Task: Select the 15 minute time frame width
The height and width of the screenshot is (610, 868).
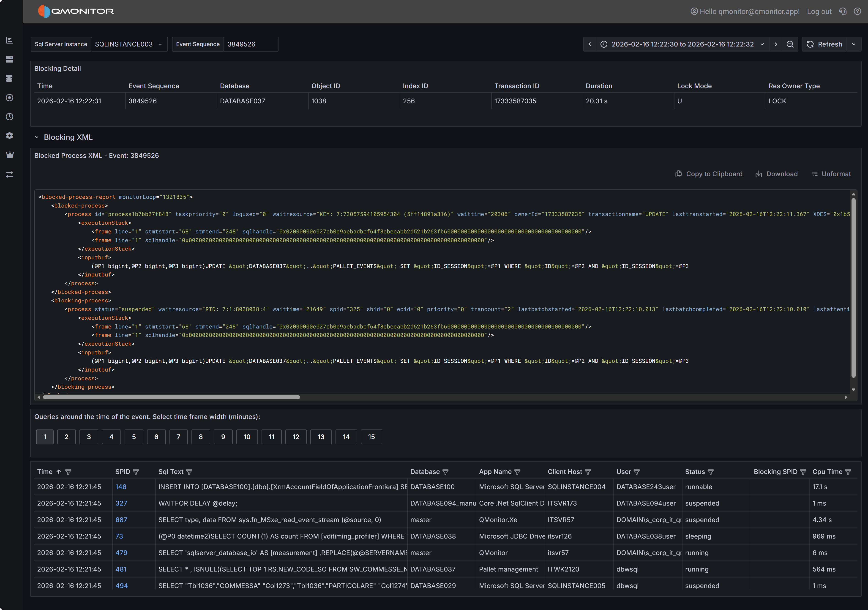Action: (371, 437)
